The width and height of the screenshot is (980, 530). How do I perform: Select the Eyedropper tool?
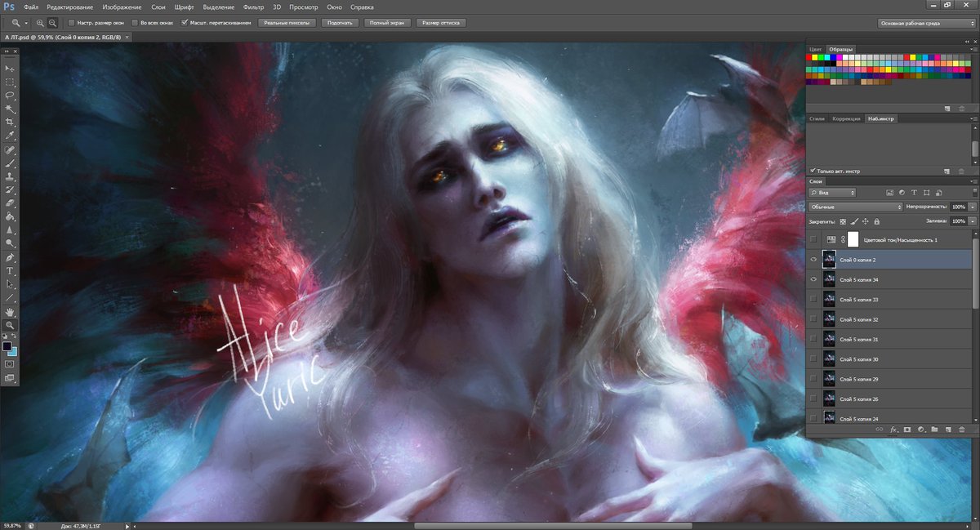point(10,136)
